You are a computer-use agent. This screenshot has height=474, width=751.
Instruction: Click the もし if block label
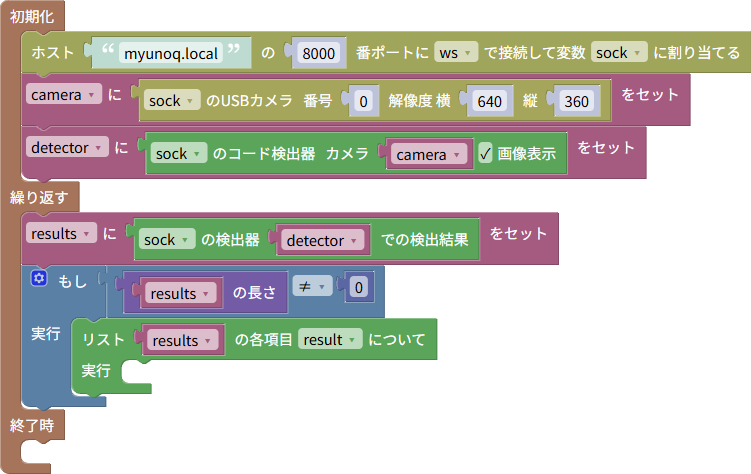72,281
